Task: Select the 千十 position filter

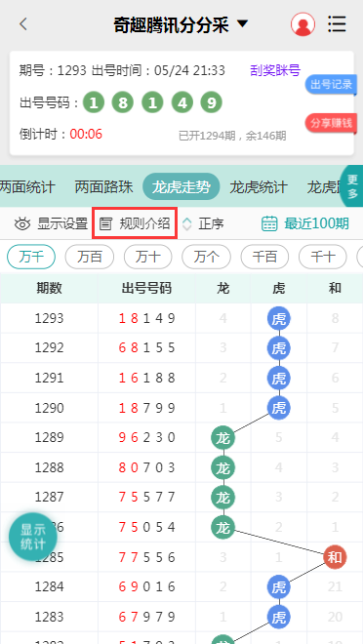Action: pyautogui.click(x=323, y=257)
